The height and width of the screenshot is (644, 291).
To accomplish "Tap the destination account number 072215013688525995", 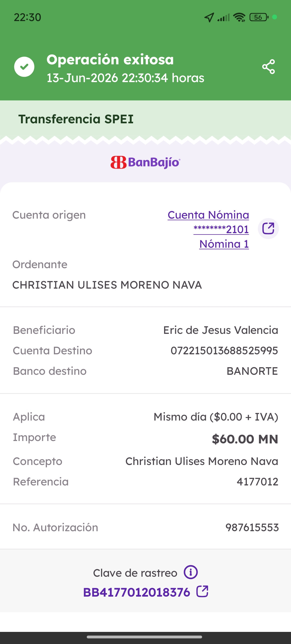I will pyautogui.click(x=224, y=351).
